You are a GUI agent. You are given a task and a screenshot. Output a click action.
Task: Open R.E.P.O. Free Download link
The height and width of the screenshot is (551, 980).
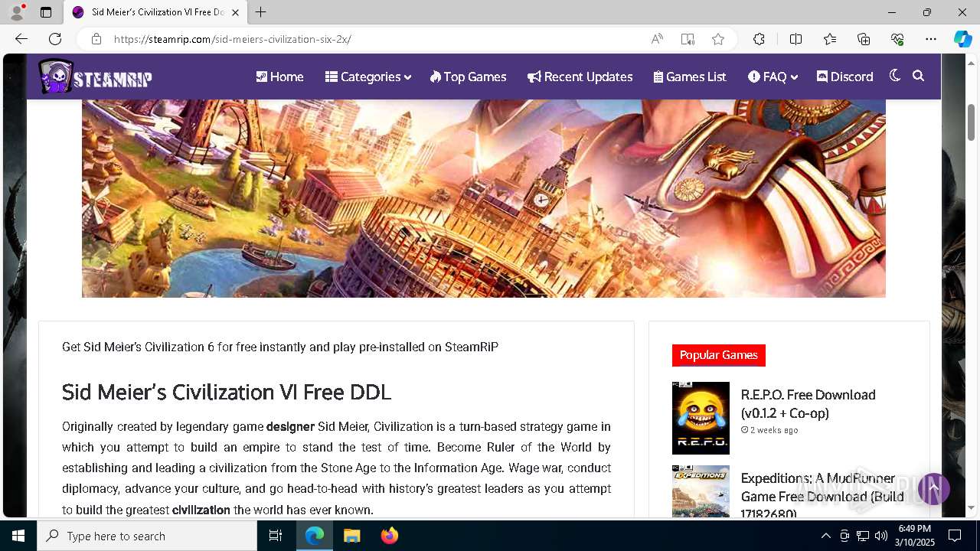pyautogui.click(x=808, y=404)
